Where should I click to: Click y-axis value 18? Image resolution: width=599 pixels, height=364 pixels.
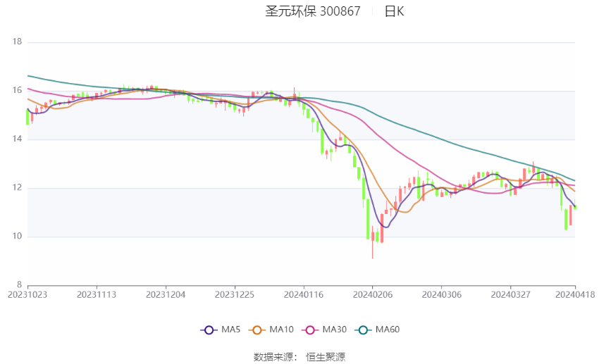click(x=17, y=42)
